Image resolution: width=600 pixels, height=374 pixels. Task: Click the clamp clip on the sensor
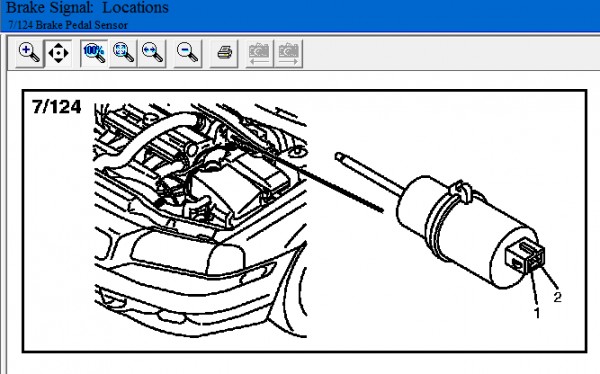(x=460, y=190)
